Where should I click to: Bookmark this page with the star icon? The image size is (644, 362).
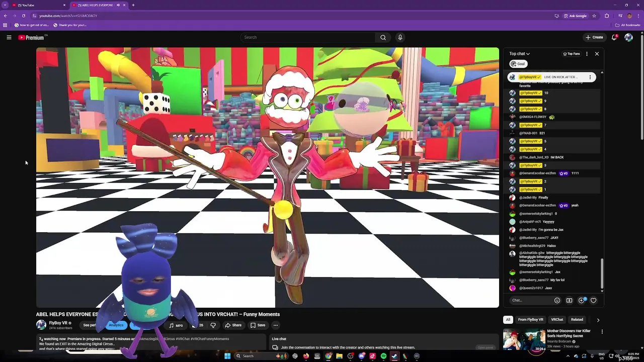[x=594, y=16]
